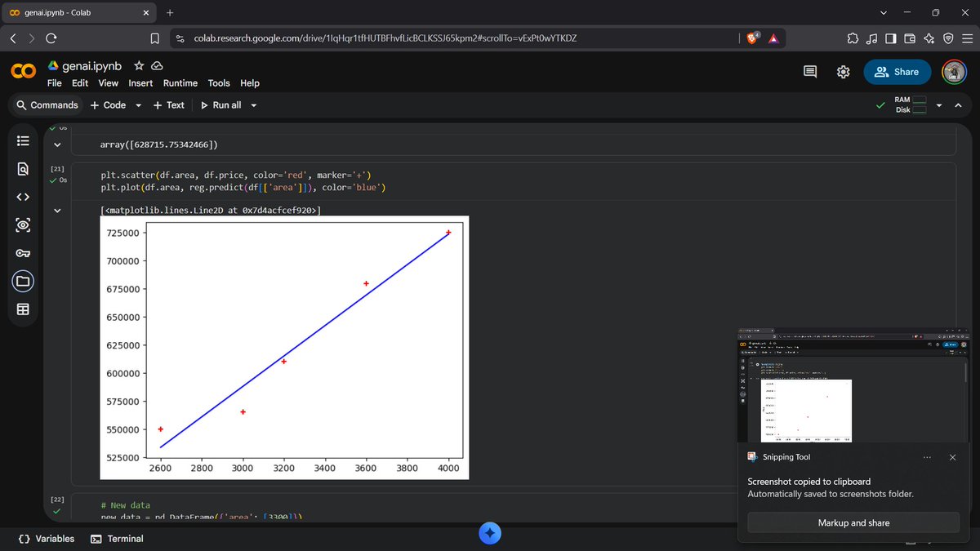
Task: Click Run all cells
Action: coord(220,105)
